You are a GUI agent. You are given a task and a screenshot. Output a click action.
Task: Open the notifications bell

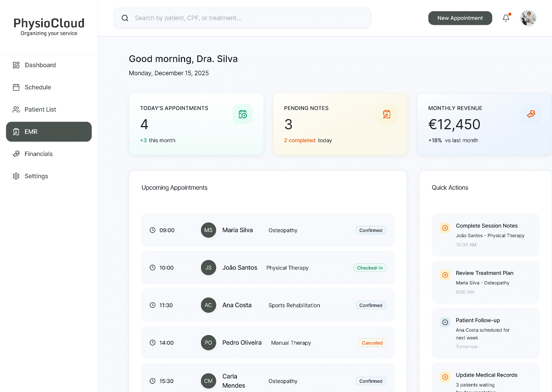(506, 18)
